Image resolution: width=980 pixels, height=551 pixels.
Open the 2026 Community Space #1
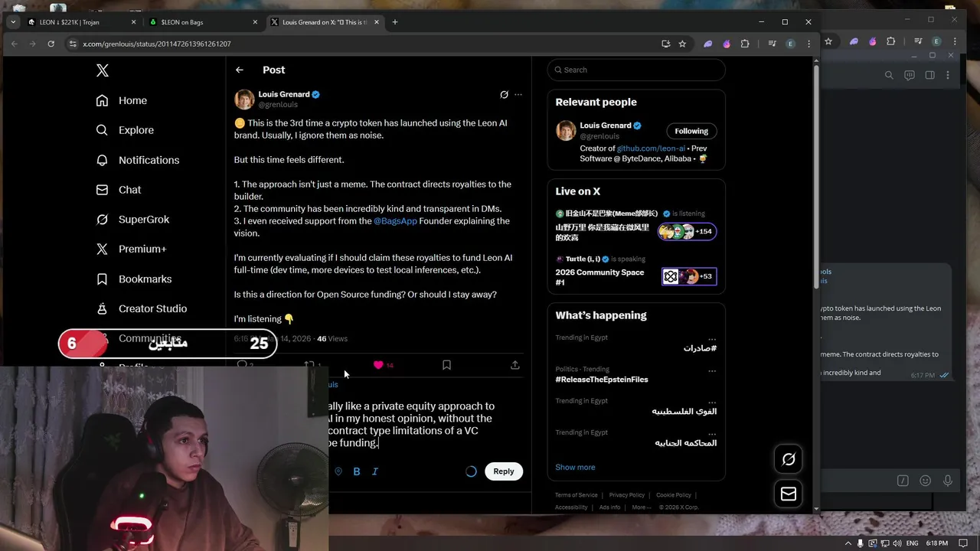tap(599, 277)
